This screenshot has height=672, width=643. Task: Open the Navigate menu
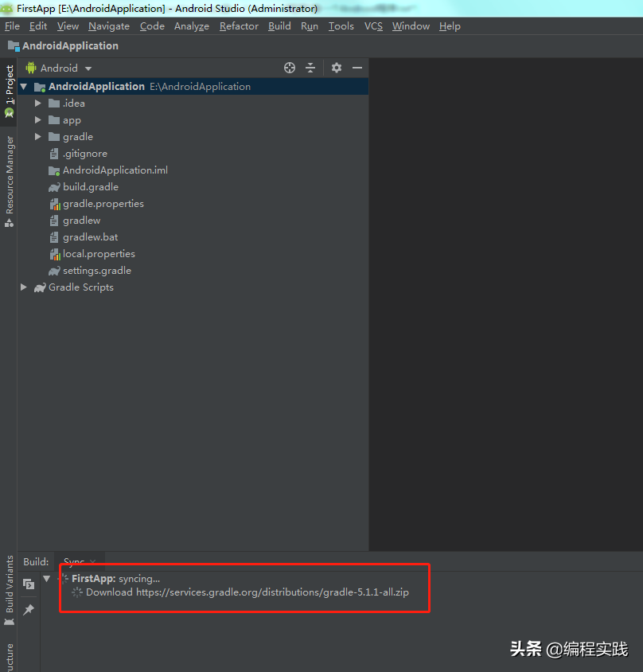point(109,26)
